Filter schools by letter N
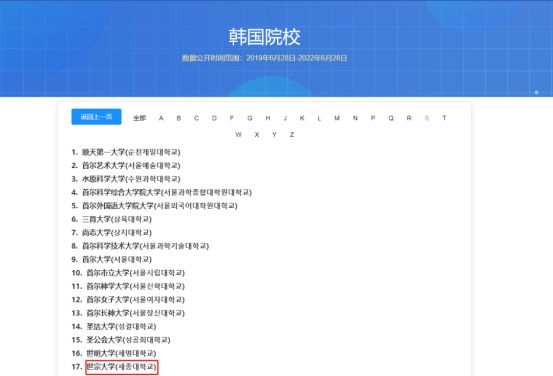The image size is (553, 376). (355, 118)
